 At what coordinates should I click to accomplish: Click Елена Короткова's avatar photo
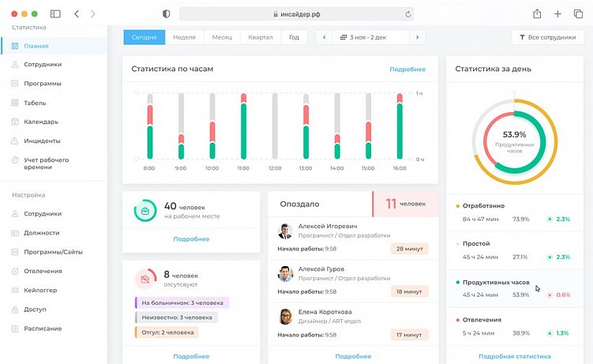click(x=286, y=317)
